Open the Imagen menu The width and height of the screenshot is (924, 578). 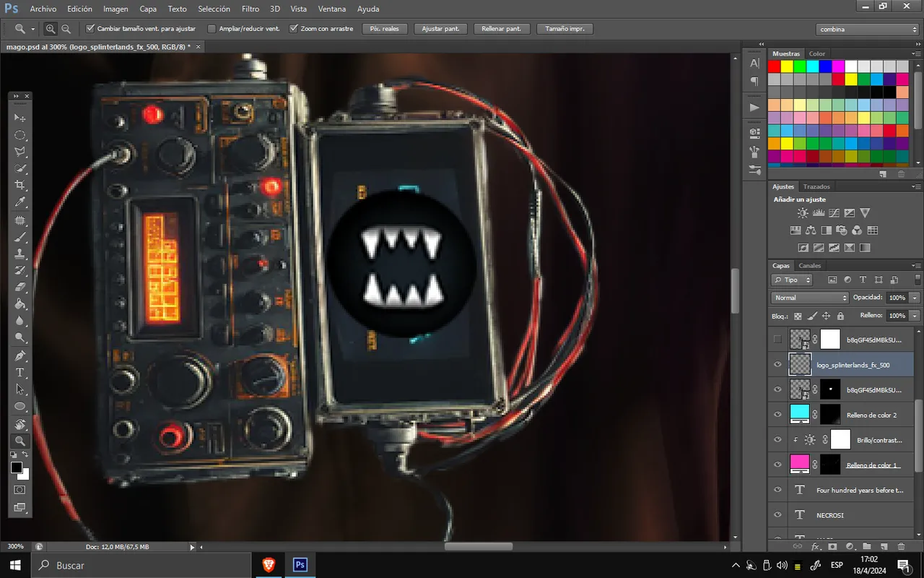[x=115, y=9]
